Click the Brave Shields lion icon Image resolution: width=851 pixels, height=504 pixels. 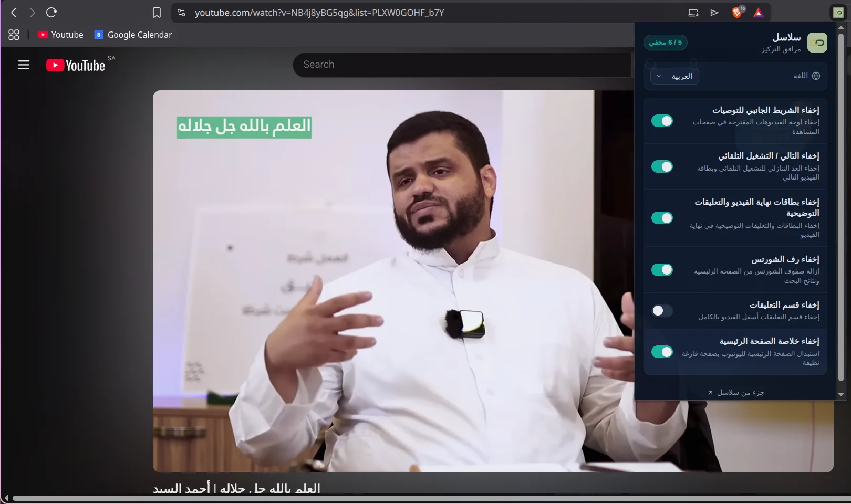click(x=738, y=13)
